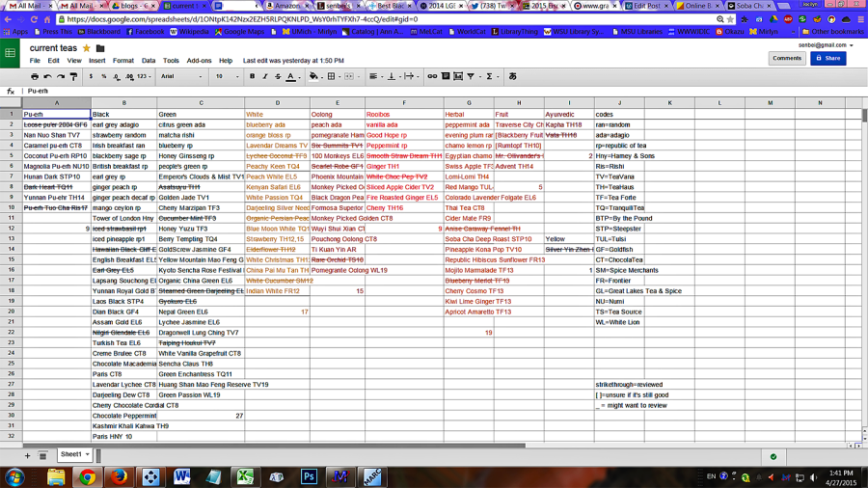
Task: Star the current teas document
Action: pyautogui.click(x=87, y=48)
